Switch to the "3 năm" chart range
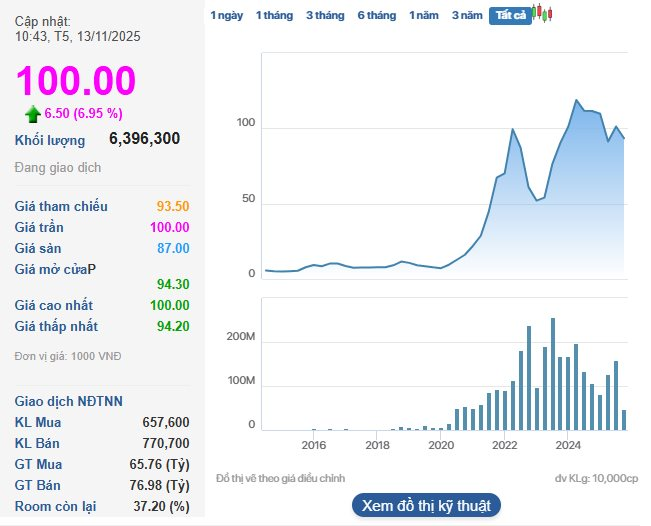Image resolution: width=651 pixels, height=526 pixels. point(467,15)
